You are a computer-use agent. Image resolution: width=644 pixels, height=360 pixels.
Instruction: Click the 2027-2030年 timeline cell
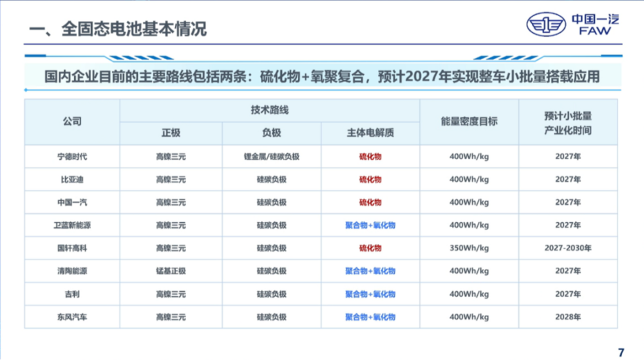click(x=568, y=248)
